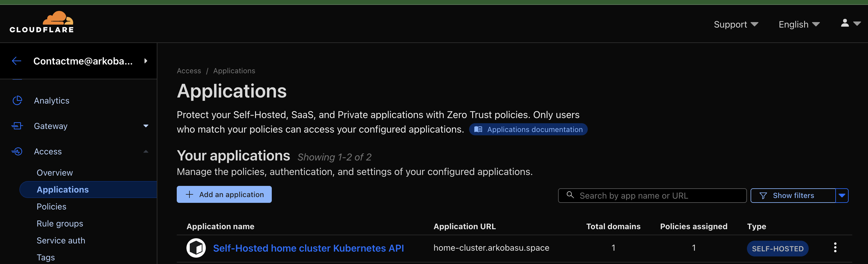Click the search magnifier icon
Screen dimensions: 868x264
click(x=570, y=195)
